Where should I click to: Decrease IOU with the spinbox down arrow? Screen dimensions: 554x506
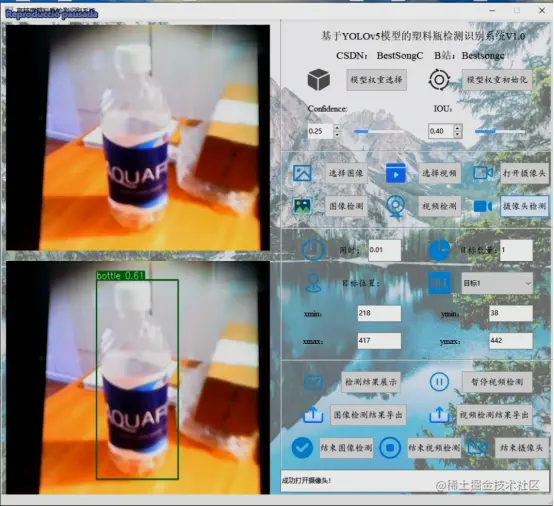point(458,135)
